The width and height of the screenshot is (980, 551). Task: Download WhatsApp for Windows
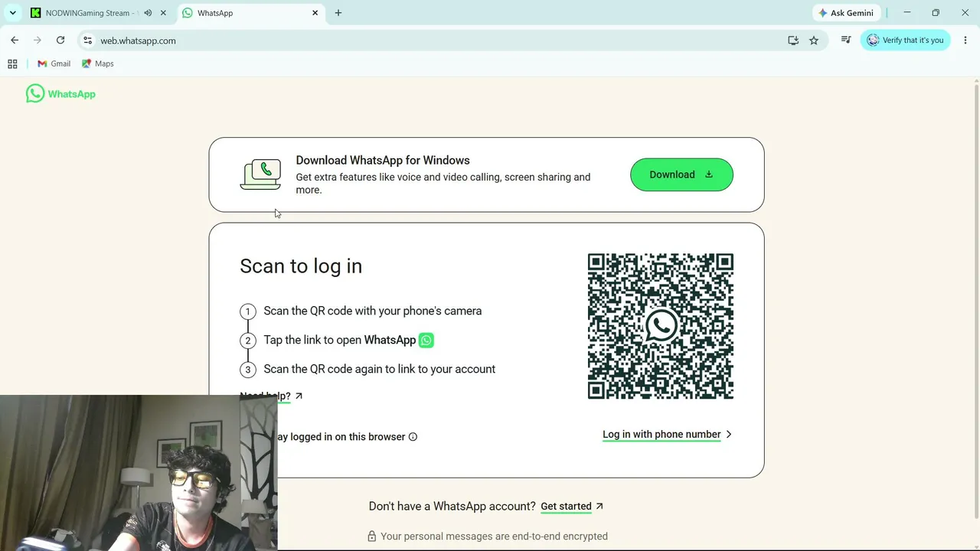pos(681,174)
